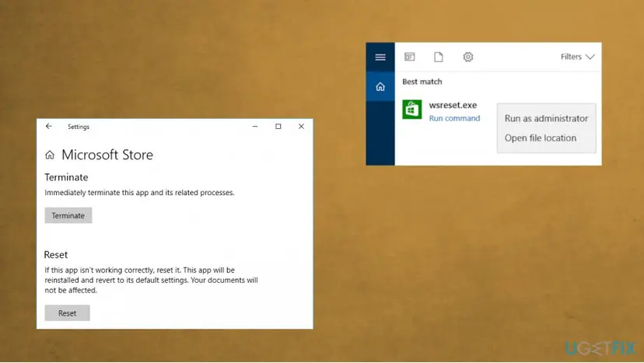Screen dimensions: 644x363
Task: Click the Microsoft Store page title
Action: tap(107, 155)
